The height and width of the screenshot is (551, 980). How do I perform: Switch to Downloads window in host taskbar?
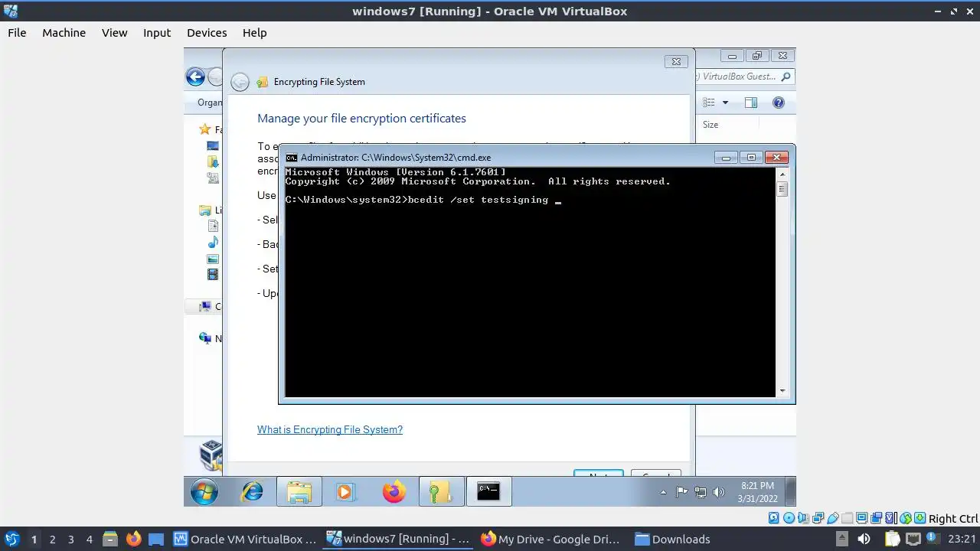(674, 539)
